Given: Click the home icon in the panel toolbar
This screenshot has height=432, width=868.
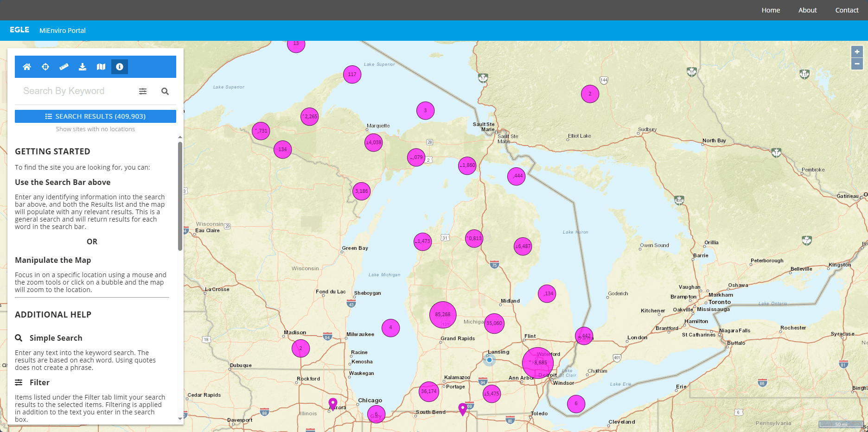Looking at the screenshot, I should point(27,67).
